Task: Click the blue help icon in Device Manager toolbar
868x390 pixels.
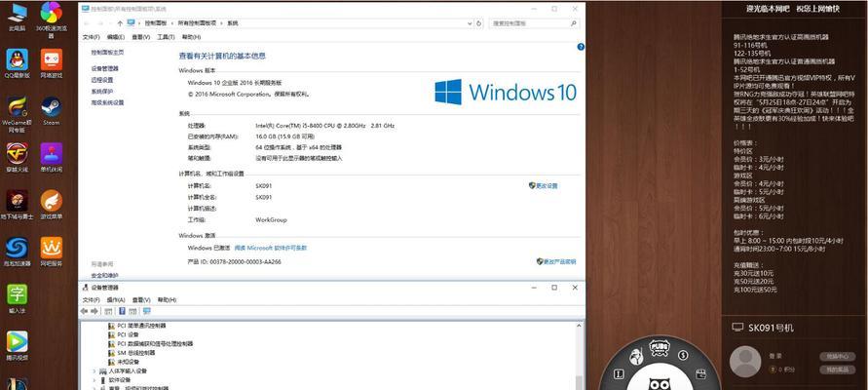Action: point(123,311)
